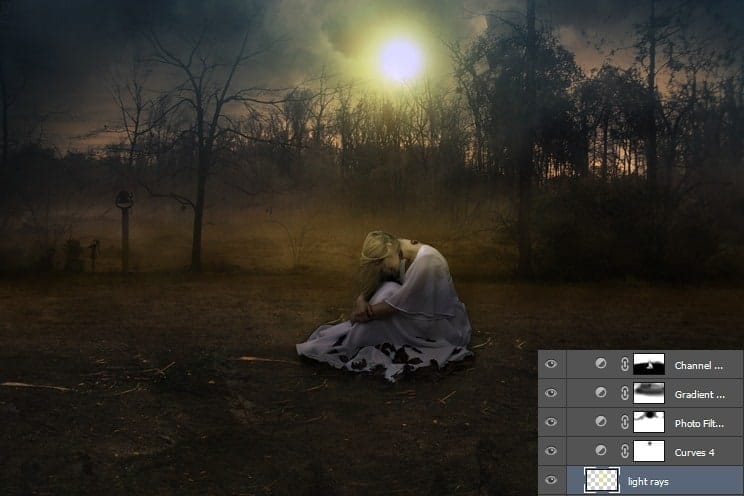The width and height of the screenshot is (744, 496).
Task: Toggle the light rays layer eye icon
Action: point(551,480)
